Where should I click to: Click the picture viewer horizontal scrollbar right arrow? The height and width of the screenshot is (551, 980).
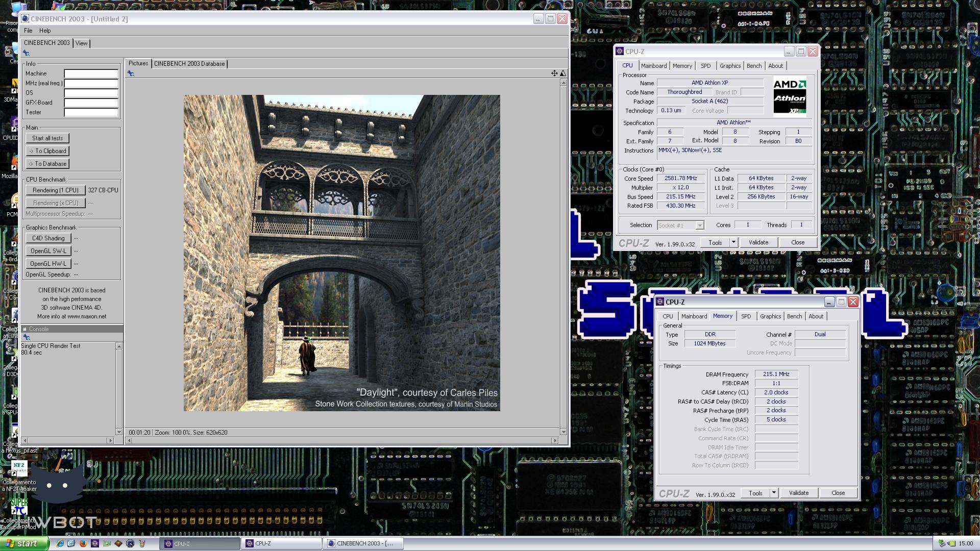click(x=556, y=440)
